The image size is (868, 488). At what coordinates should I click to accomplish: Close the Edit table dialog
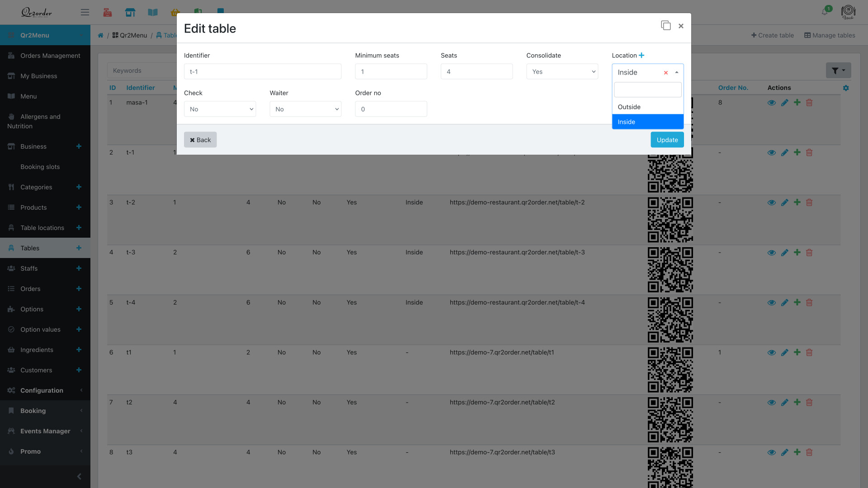tap(681, 26)
